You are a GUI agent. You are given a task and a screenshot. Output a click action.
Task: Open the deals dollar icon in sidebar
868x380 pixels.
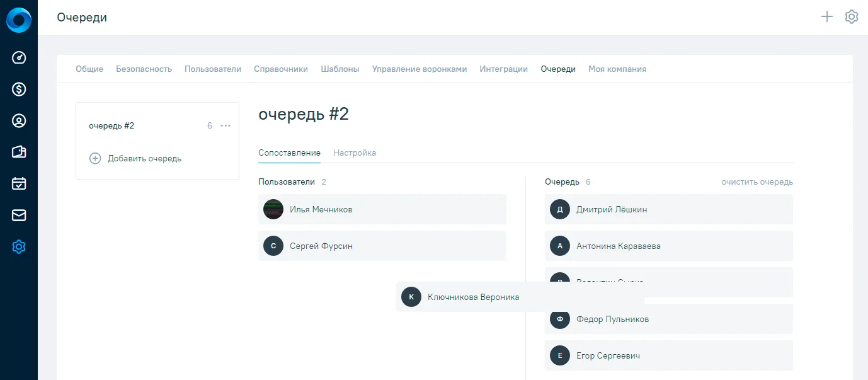pyautogui.click(x=19, y=89)
